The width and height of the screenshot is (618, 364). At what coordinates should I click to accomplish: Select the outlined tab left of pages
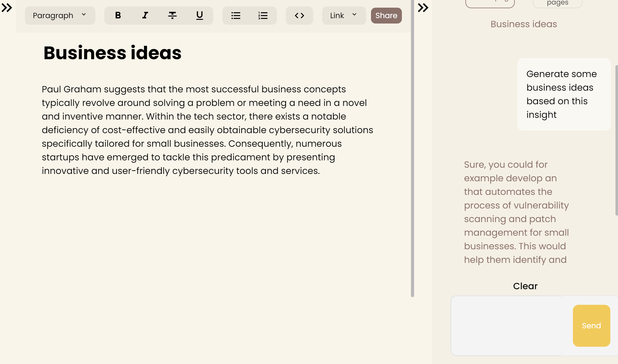point(490,3)
